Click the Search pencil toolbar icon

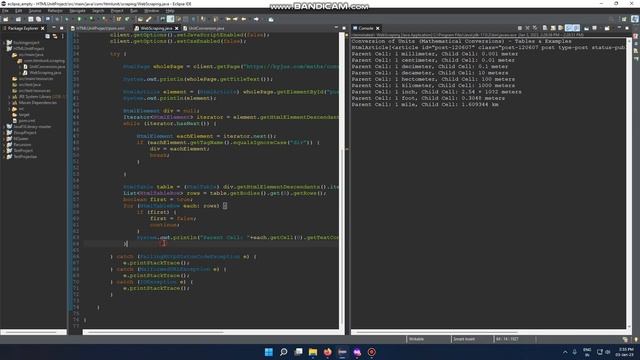coord(149,19)
